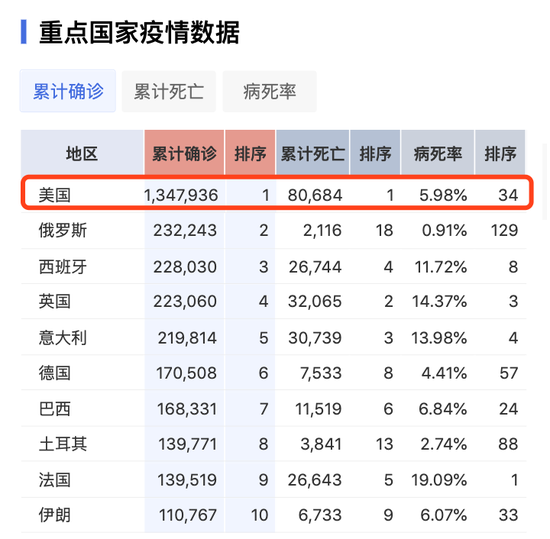Viewport: 550px width, 539px height.
Task: Select the 俄罗斯 row name
Action: point(62,230)
